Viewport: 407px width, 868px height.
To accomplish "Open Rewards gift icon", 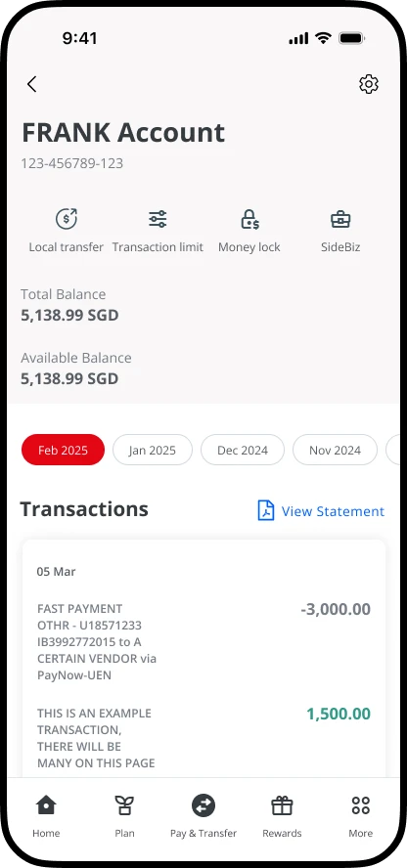I will point(282,804).
